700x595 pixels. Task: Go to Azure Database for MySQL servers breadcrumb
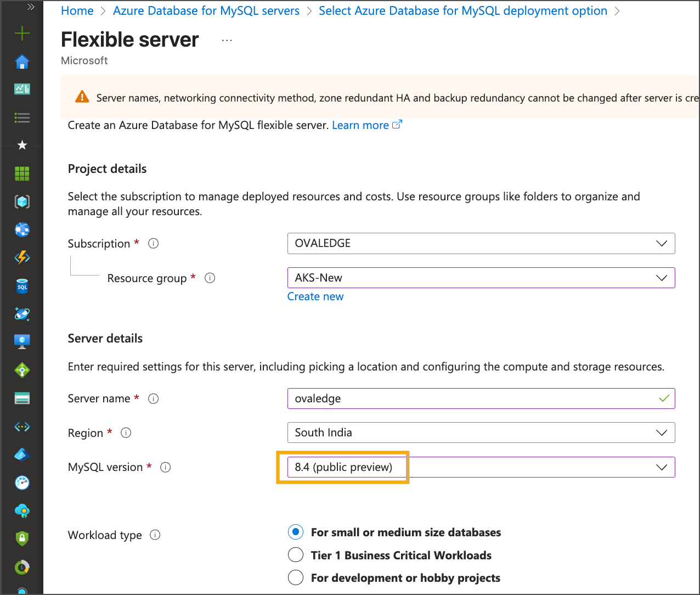coord(206,11)
